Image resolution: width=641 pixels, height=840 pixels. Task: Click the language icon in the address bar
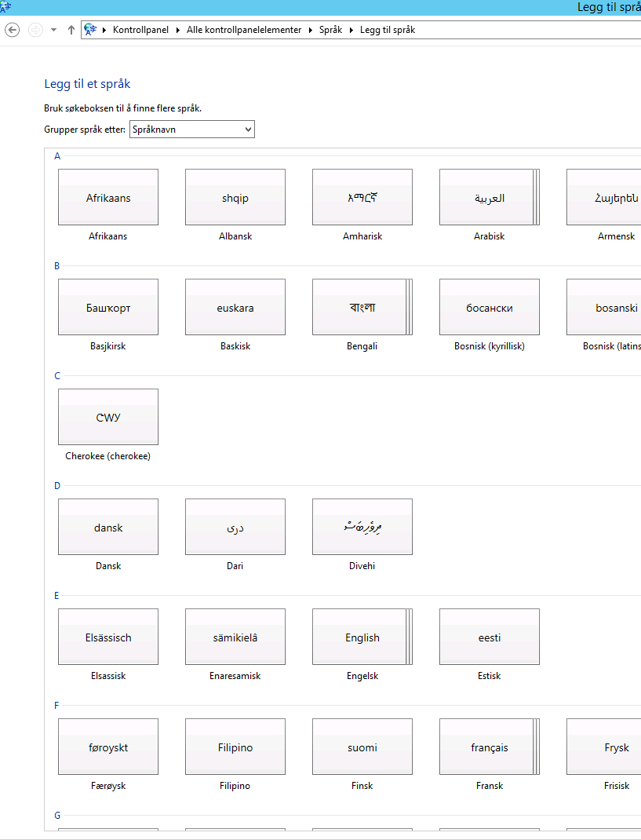(x=90, y=30)
